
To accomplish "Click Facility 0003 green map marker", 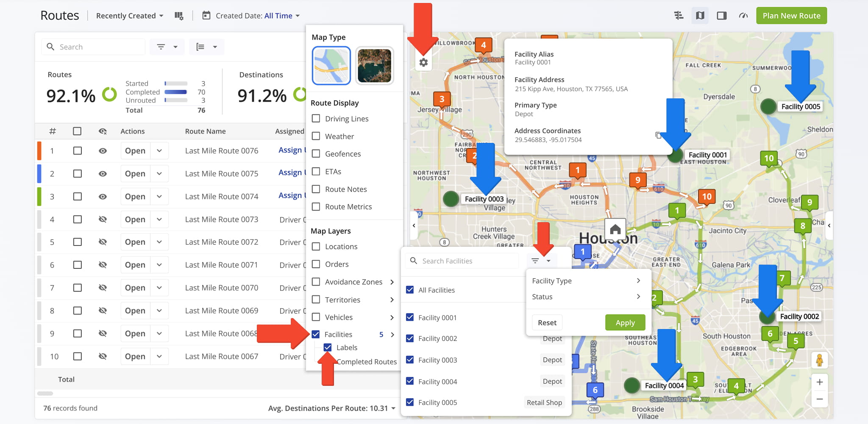I will click(451, 199).
